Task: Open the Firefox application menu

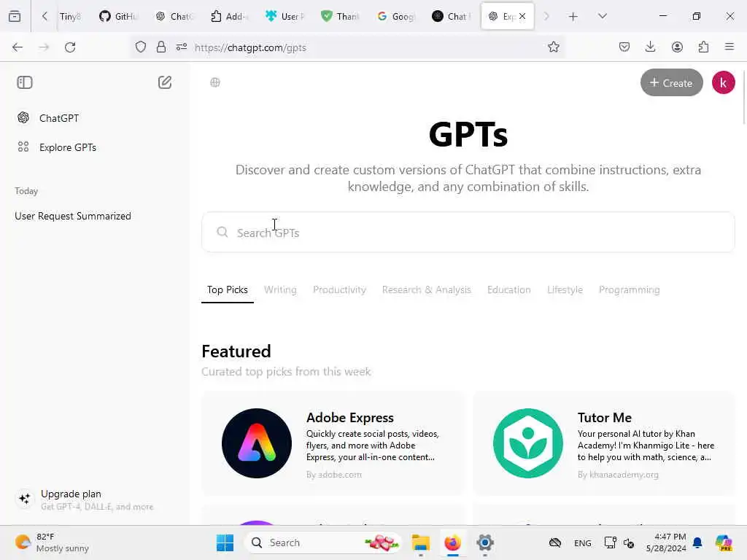Action: tap(729, 47)
